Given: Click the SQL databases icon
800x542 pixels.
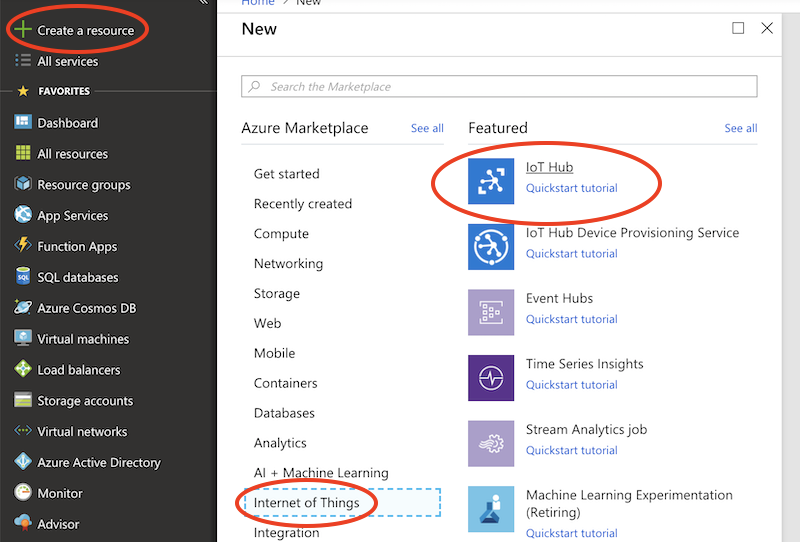Looking at the screenshot, I should (23, 276).
